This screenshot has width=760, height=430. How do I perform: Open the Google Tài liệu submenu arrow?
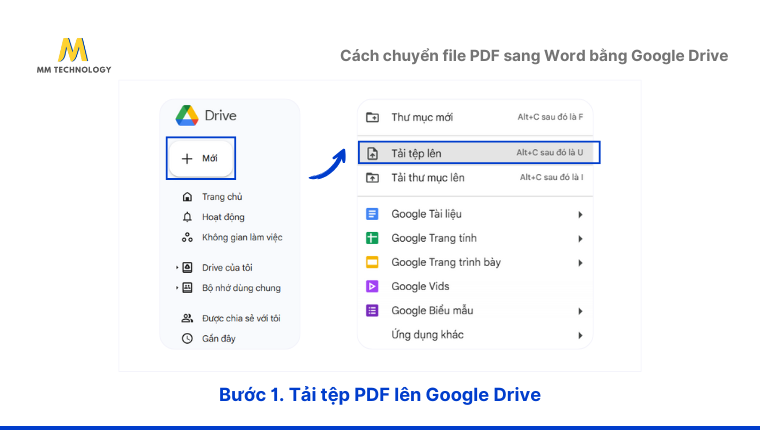[x=580, y=214]
